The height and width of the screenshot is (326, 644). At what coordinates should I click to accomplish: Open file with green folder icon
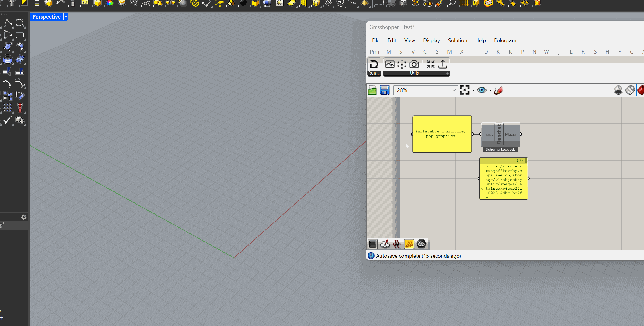click(372, 90)
